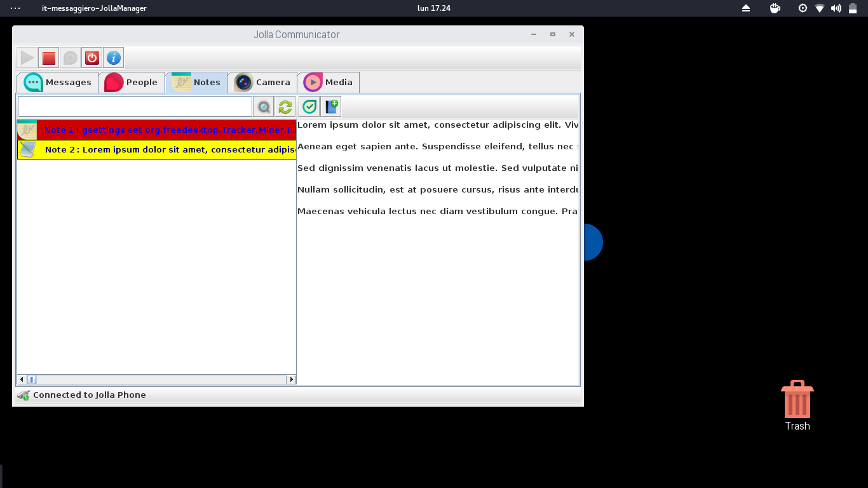This screenshot has width=868, height=488.
Task: Click the connection plug status icon
Action: 24,395
